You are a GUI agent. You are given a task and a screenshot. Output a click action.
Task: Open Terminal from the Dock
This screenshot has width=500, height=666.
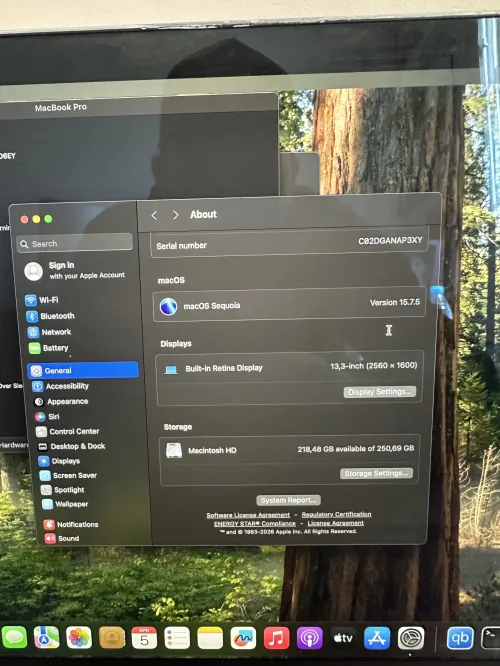click(x=490, y=638)
